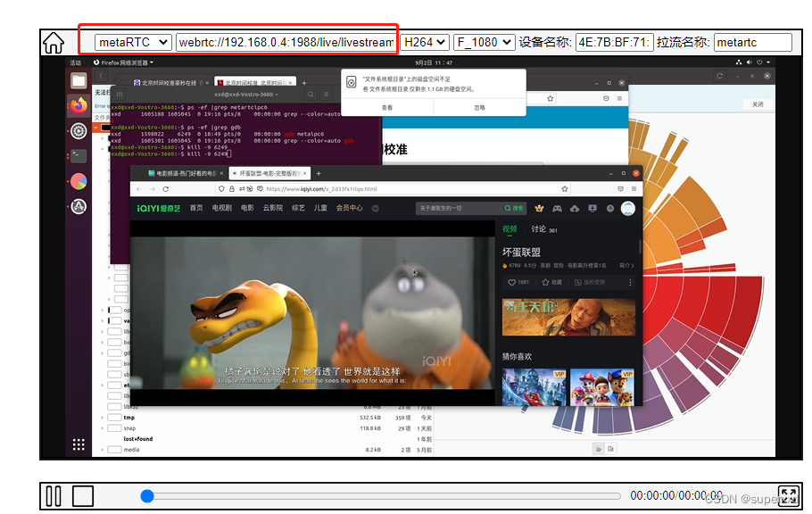Toggle fullscreen with the expand icon

(x=788, y=496)
